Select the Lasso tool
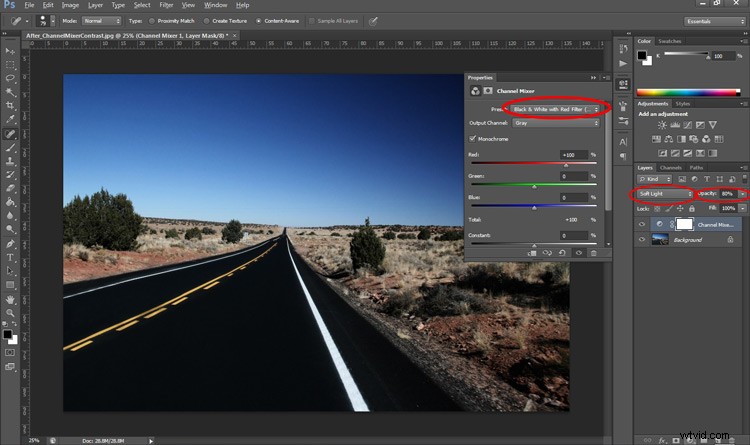The width and height of the screenshot is (750, 445). [x=10, y=78]
